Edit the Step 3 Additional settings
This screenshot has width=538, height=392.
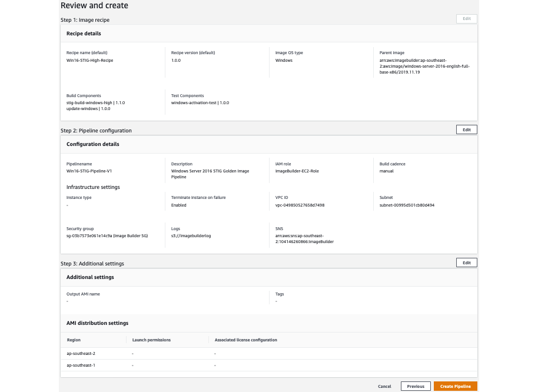466,263
